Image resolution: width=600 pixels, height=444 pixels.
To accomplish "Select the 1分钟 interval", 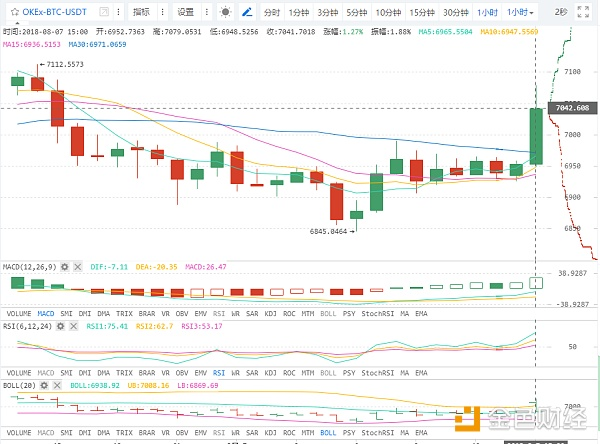I will (x=298, y=13).
